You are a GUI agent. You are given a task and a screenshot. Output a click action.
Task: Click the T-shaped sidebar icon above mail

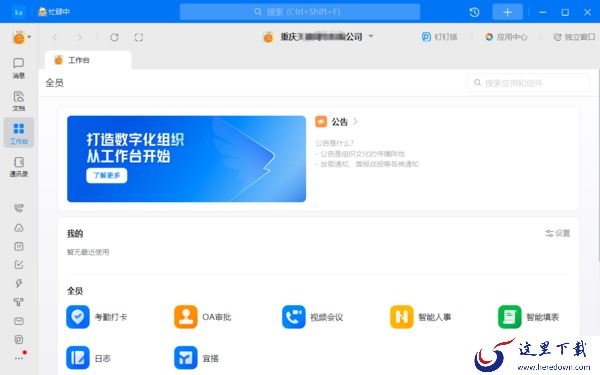(x=19, y=302)
